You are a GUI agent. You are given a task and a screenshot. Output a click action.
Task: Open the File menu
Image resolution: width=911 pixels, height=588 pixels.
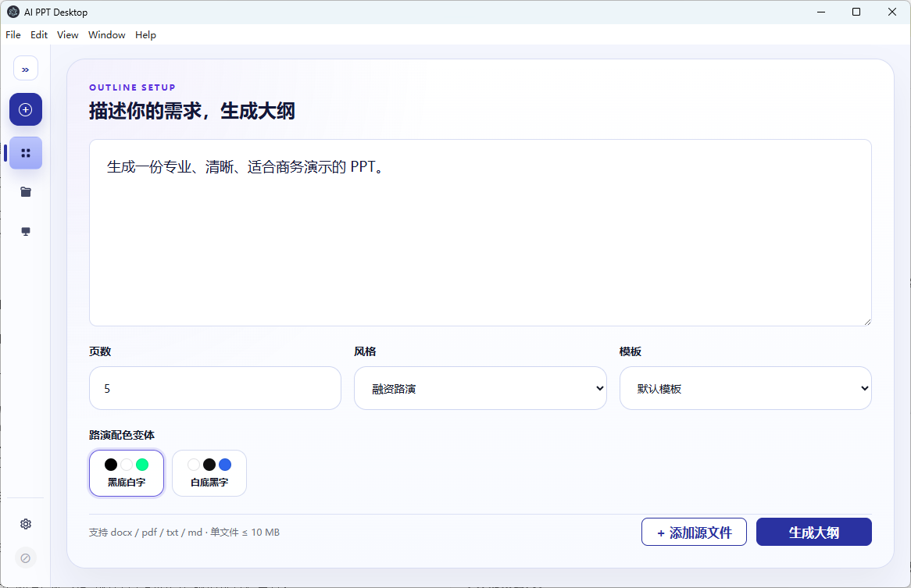pyautogui.click(x=13, y=35)
